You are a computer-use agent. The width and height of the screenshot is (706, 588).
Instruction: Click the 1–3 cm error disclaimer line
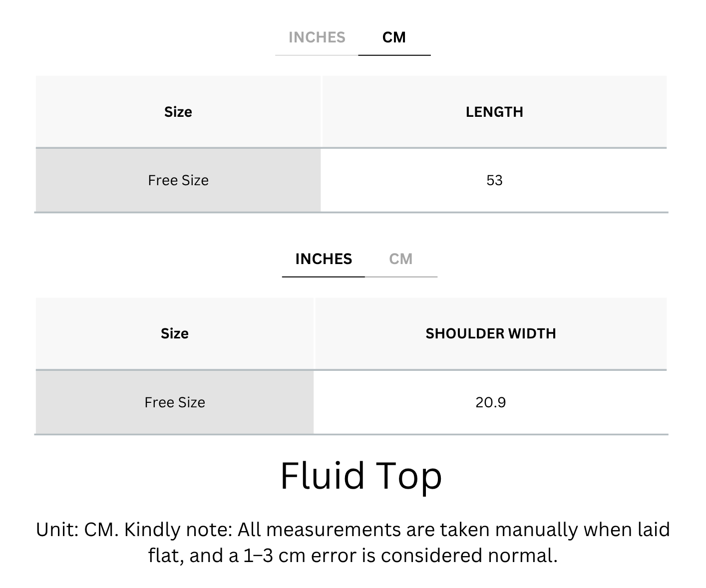(353, 556)
